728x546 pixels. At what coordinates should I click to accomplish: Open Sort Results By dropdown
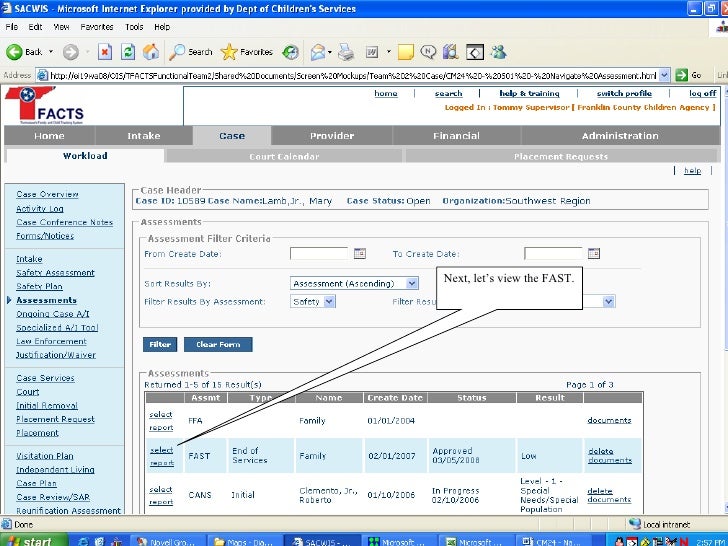pos(354,283)
